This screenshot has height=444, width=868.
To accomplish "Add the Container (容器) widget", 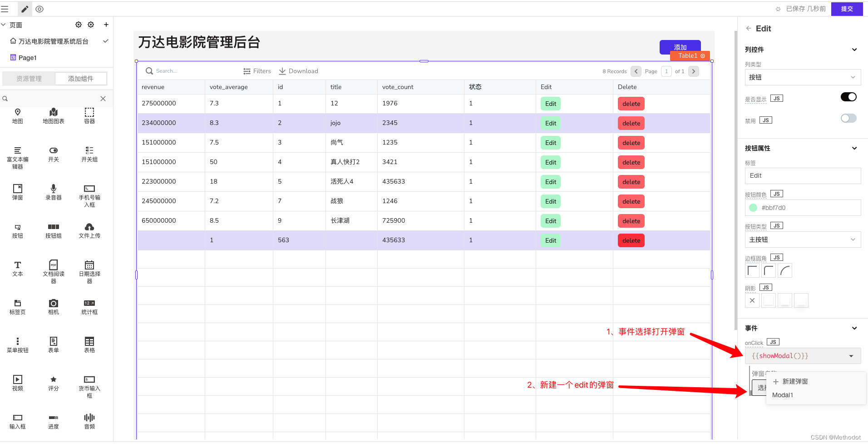I will pyautogui.click(x=89, y=116).
